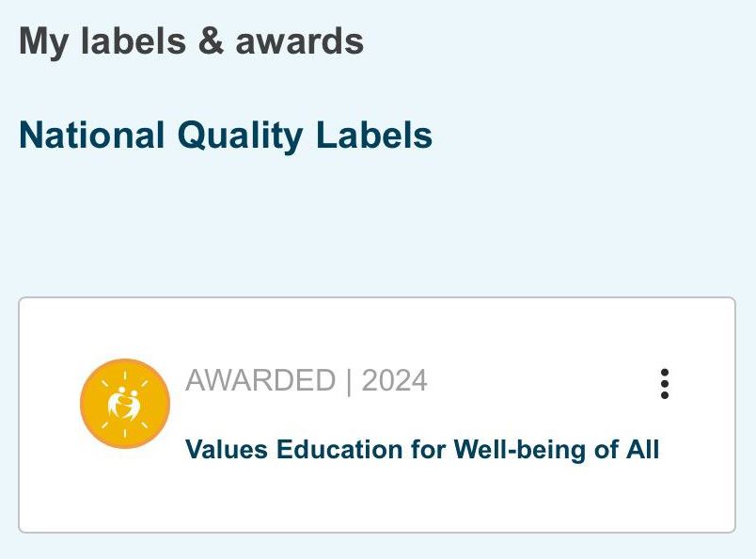Show more actions for Values Education label

coord(665,384)
